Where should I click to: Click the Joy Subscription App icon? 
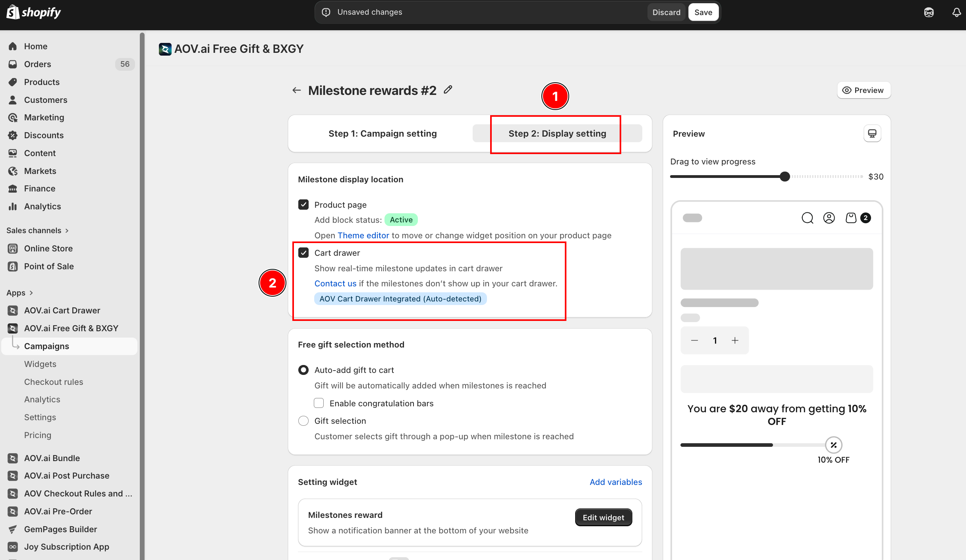pos(13,547)
